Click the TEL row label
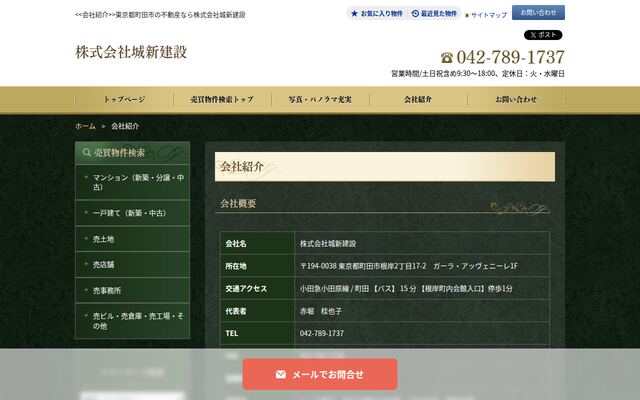This screenshot has width=640, height=400. click(x=231, y=333)
